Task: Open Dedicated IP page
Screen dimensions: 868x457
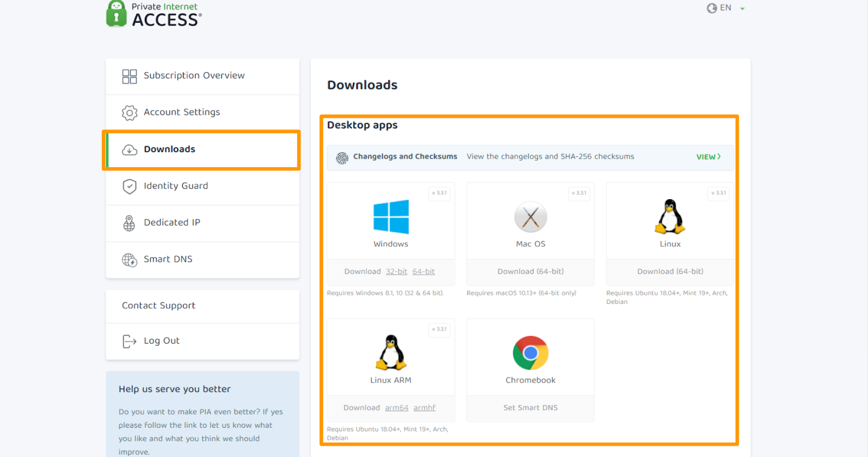Action: pyautogui.click(x=202, y=223)
